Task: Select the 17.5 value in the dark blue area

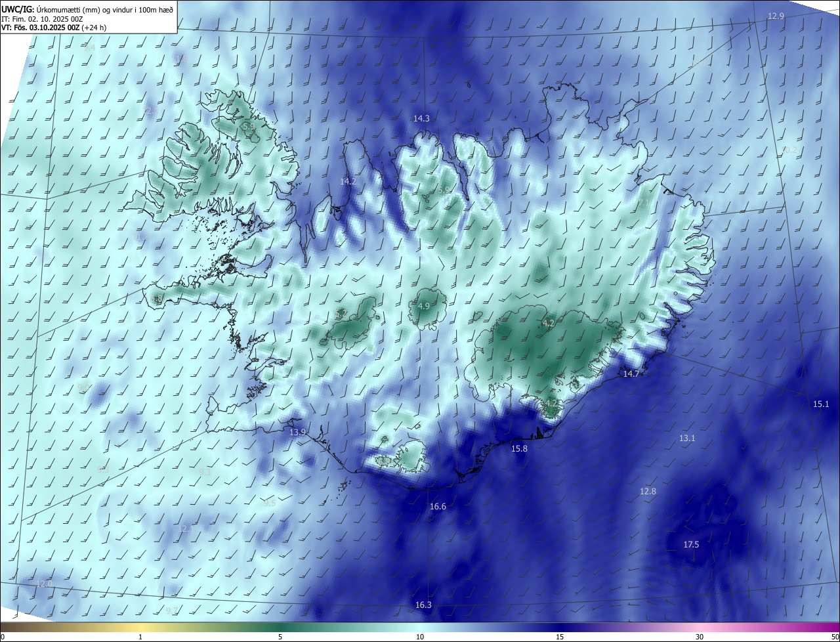Action: [691, 545]
